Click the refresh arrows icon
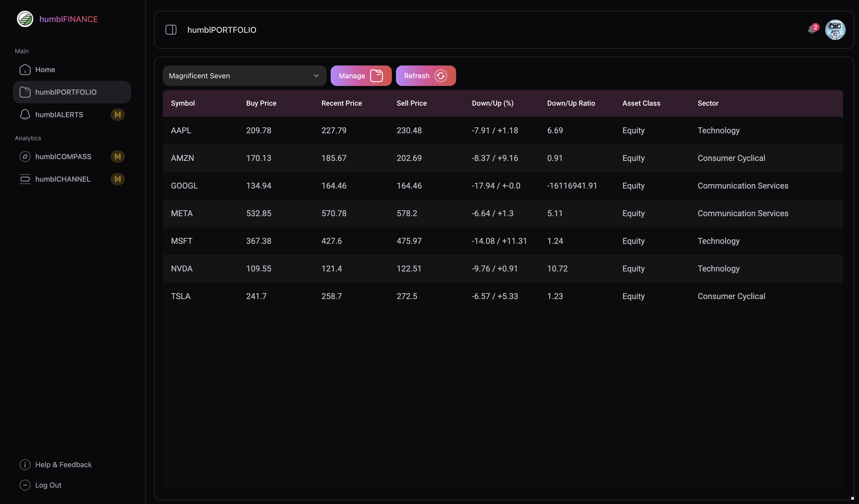 pos(441,76)
